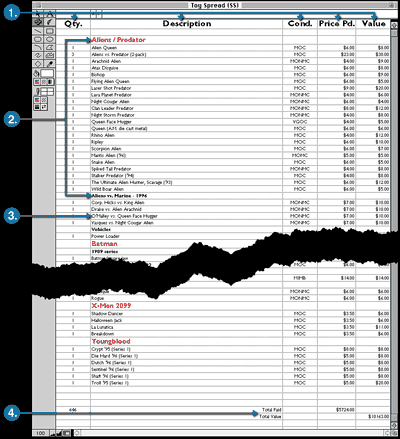The height and width of the screenshot is (439, 400).
Task: Select the regular polygon (diamond) tool
Action: click(x=38, y=63)
